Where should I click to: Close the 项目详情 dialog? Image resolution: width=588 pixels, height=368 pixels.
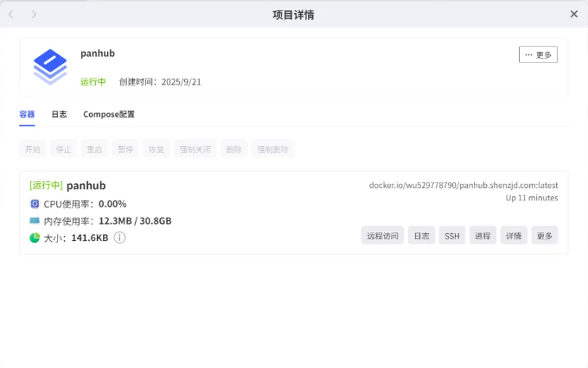(574, 14)
